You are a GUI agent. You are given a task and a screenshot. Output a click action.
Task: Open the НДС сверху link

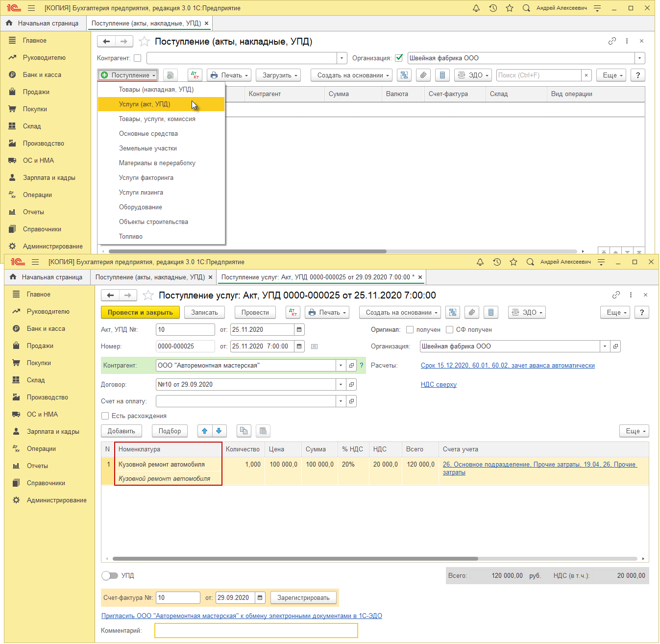click(439, 384)
